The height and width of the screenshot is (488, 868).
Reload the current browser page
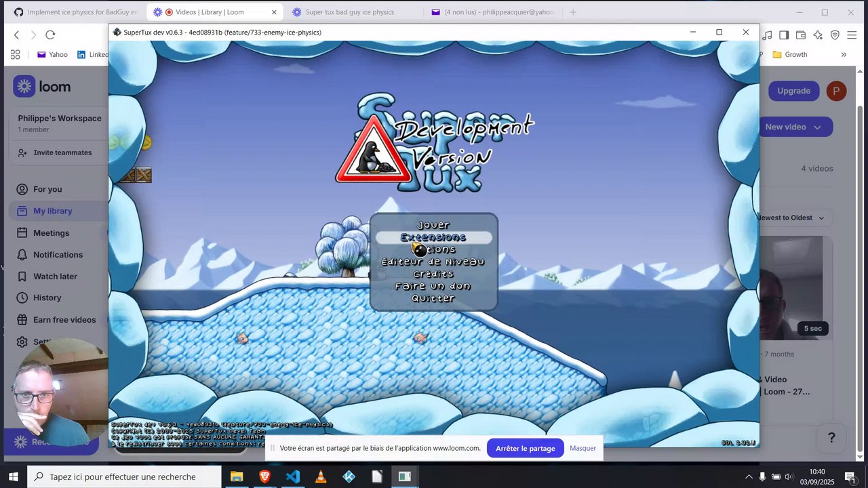tap(50, 35)
